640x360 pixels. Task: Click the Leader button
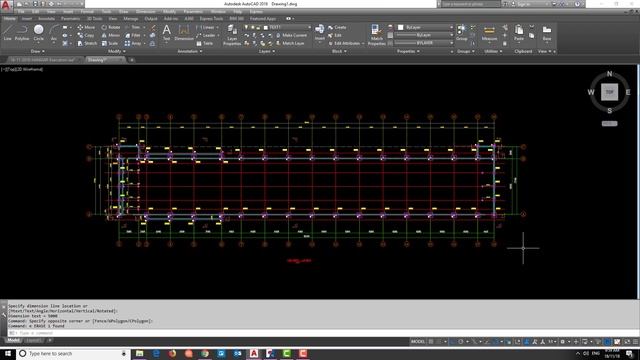click(x=206, y=36)
